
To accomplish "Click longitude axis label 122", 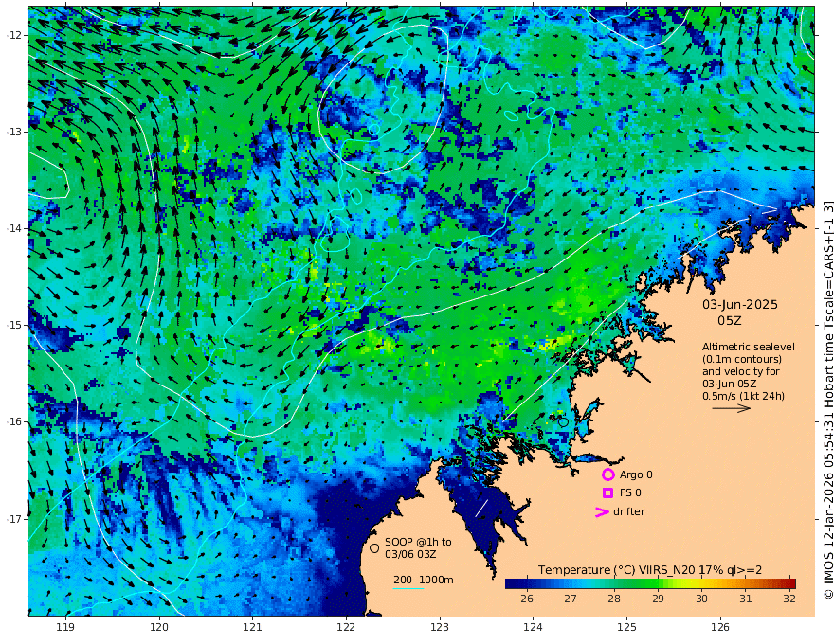I will pos(346,627).
